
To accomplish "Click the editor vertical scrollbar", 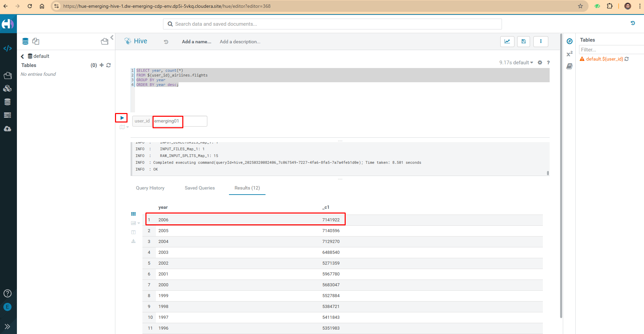I will pos(561,176).
